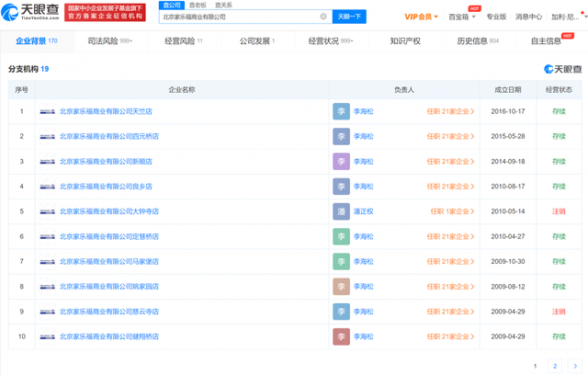This screenshot has height=375, width=588.
Task: Switch to the 企业背景 tab
Action: coord(37,40)
